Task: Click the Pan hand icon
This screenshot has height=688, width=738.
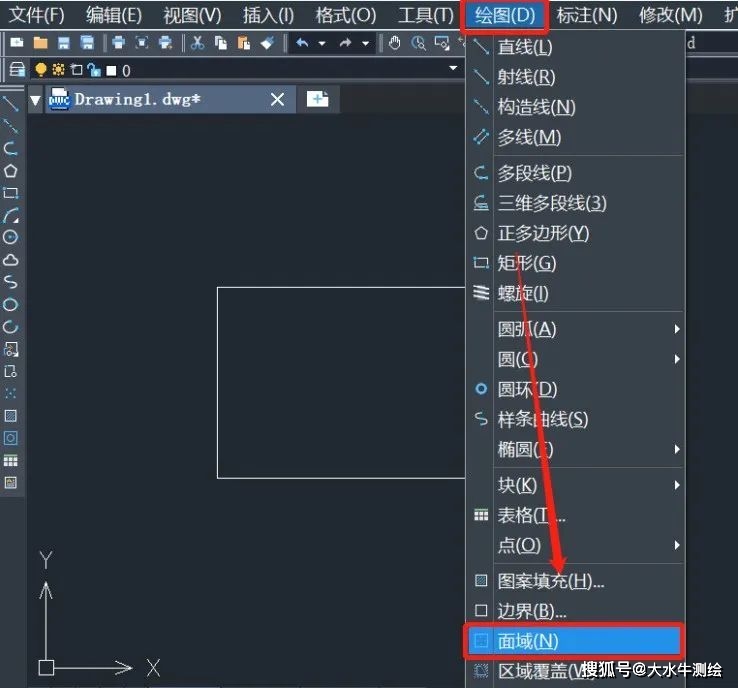Action: [x=394, y=43]
